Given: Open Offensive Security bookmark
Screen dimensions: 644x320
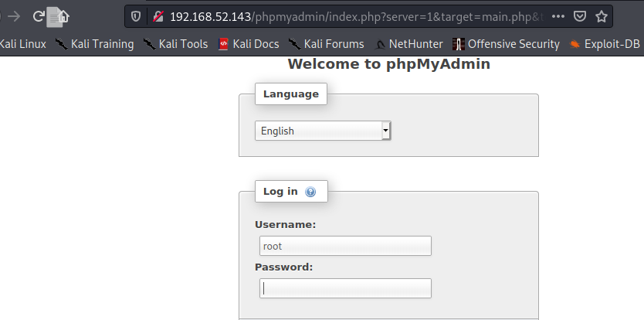Looking at the screenshot, I should click(506, 44).
